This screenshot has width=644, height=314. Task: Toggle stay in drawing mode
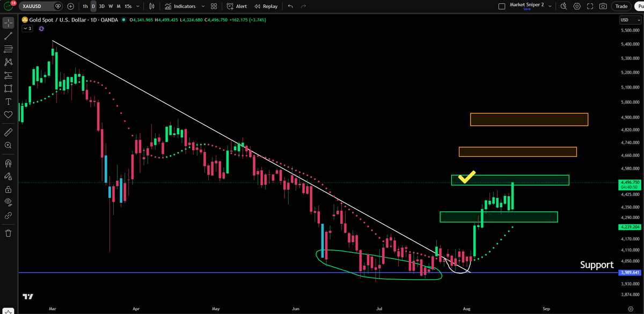[9, 176]
